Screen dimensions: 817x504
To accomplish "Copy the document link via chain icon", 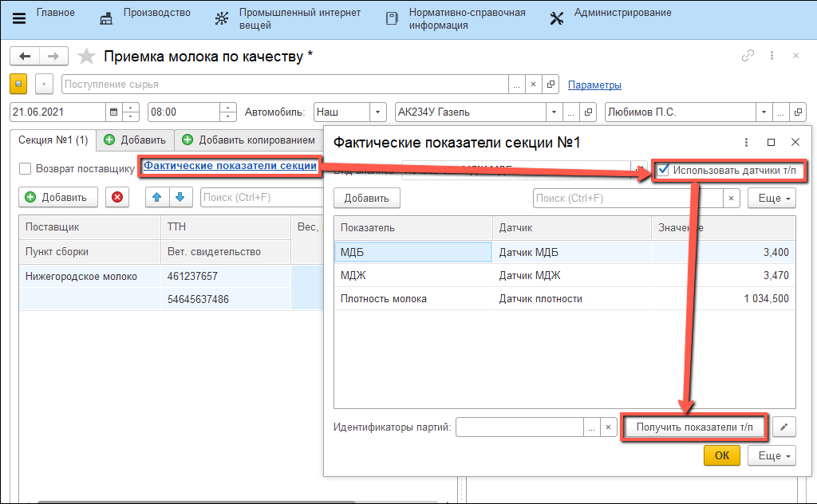I will (x=748, y=56).
